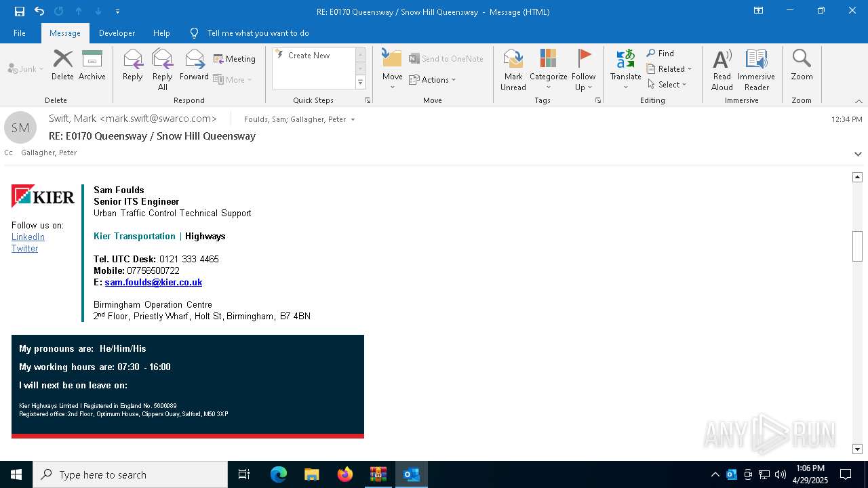This screenshot has width=868, height=488.
Task: Open the Immersive Reader
Action: [x=756, y=69]
